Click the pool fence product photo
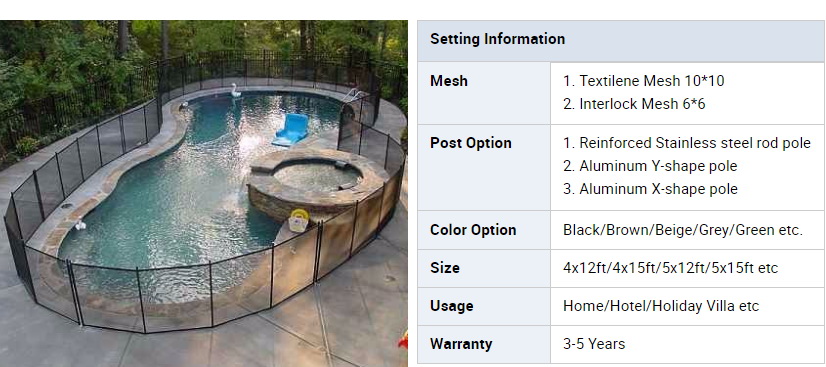Screen dimensions: 826x367 (203, 193)
